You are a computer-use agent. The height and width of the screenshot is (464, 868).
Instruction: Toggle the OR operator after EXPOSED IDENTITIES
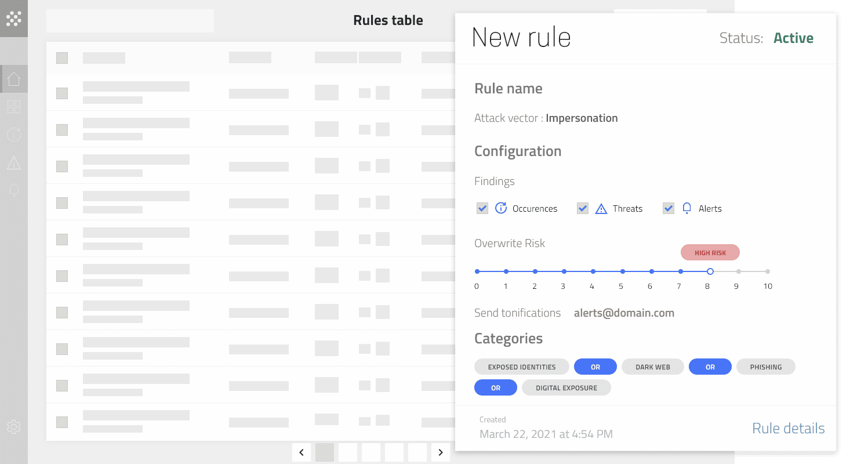pyautogui.click(x=595, y=367)
